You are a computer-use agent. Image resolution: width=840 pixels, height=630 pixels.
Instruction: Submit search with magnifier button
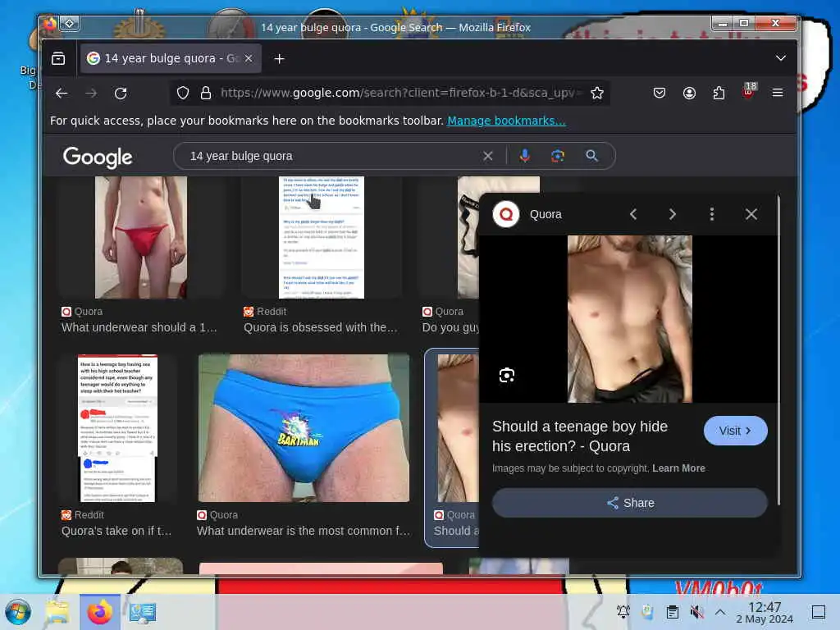[591, 155]
